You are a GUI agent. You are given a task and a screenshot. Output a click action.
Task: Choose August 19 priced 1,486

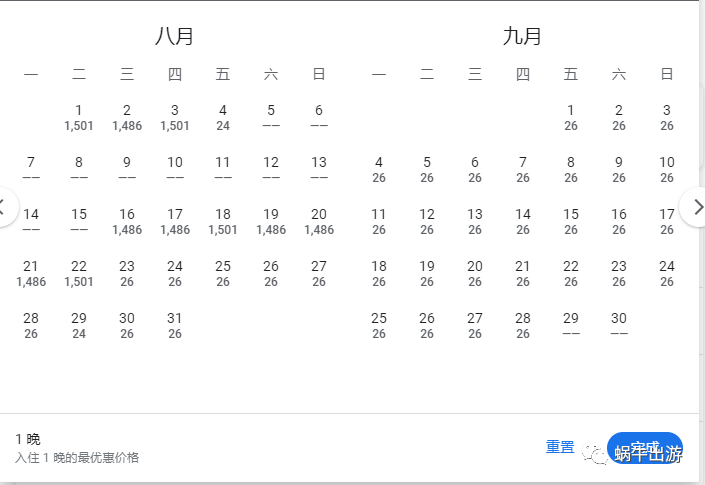(x=271, y=222)
